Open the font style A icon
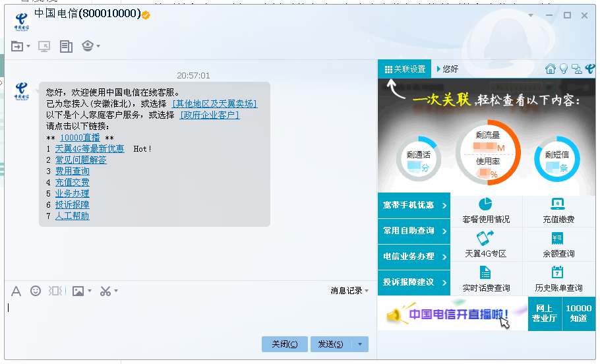This screenshot has height=364, width=600. coord(16,291)
